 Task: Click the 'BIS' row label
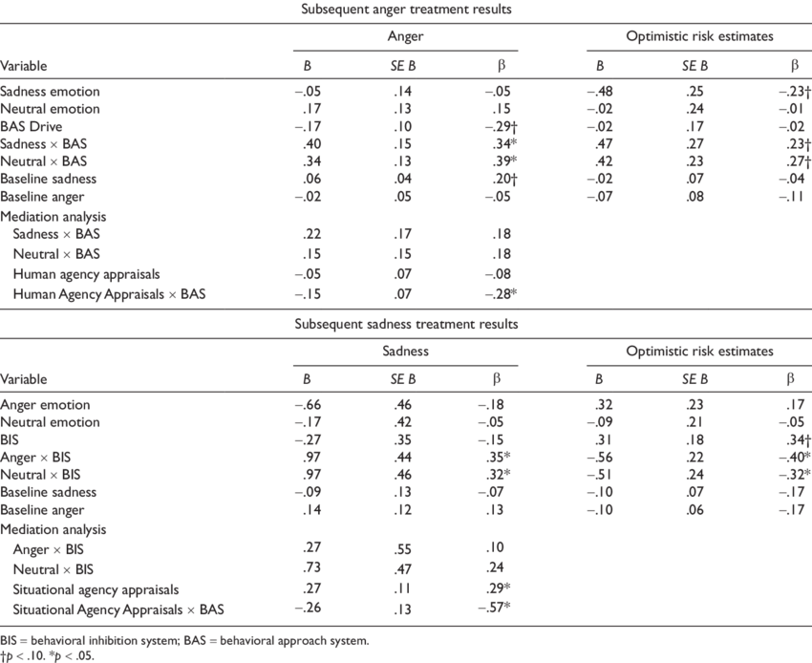click(10, 440)
